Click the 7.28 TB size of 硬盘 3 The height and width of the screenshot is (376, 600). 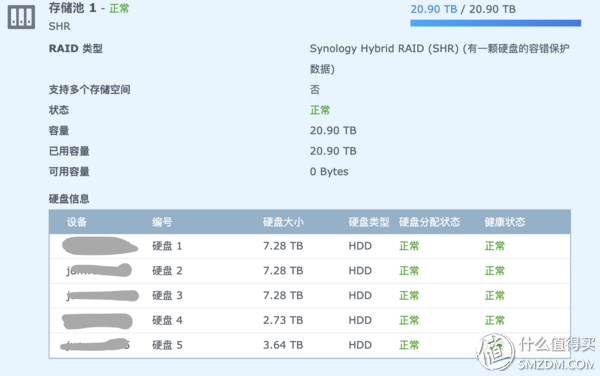tap(283, 296)
